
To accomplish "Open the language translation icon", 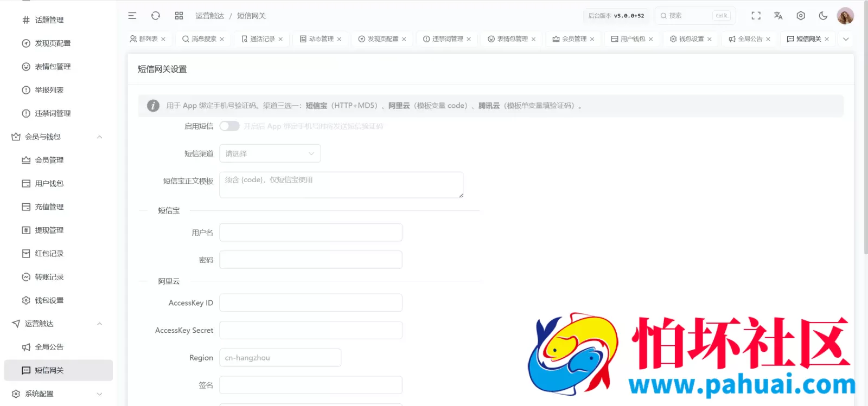I will 778,16.
